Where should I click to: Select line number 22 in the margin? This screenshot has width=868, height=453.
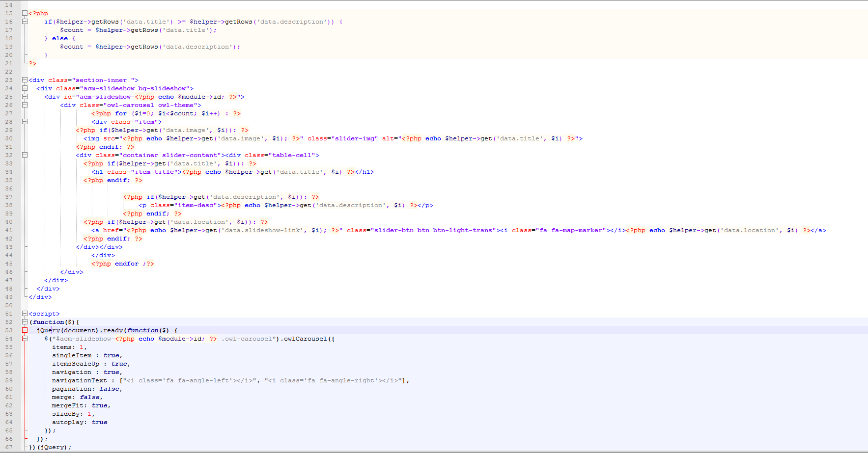[x=9, y=72]
